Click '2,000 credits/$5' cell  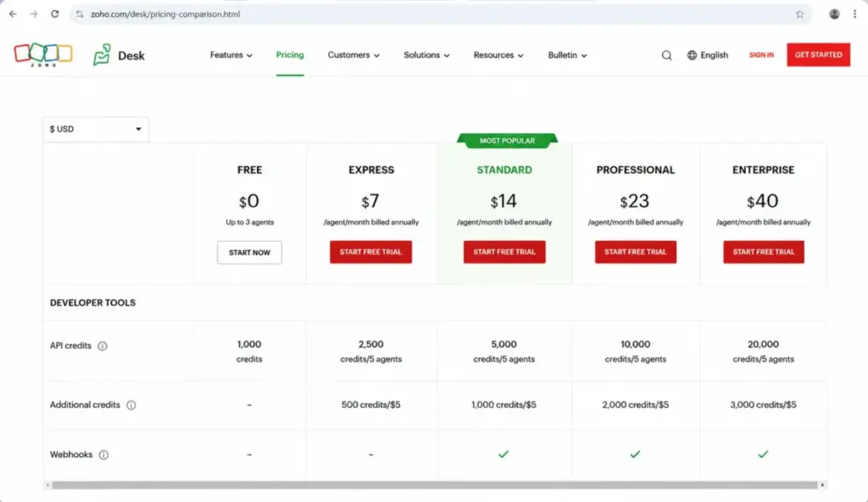pyautogui.click(x=636, y=404)
